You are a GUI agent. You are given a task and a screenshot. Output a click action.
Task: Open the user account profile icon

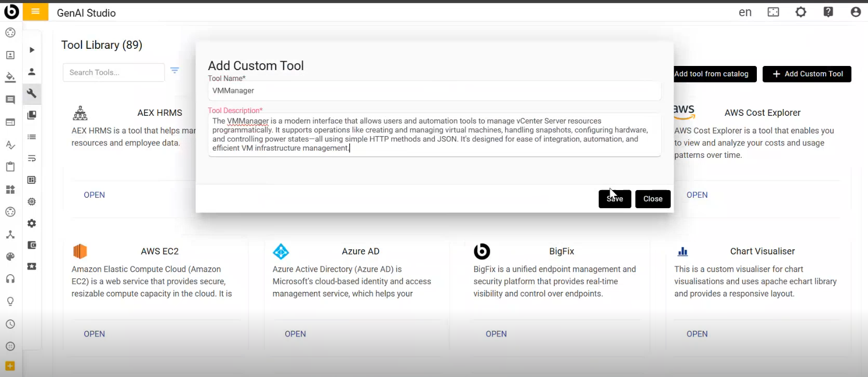[x=856, y=12]
